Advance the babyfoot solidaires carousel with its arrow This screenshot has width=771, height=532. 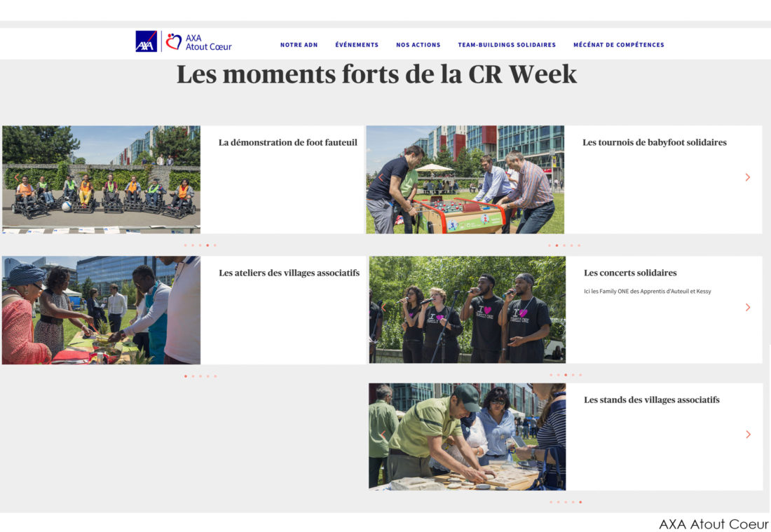(x=747, y=177)
